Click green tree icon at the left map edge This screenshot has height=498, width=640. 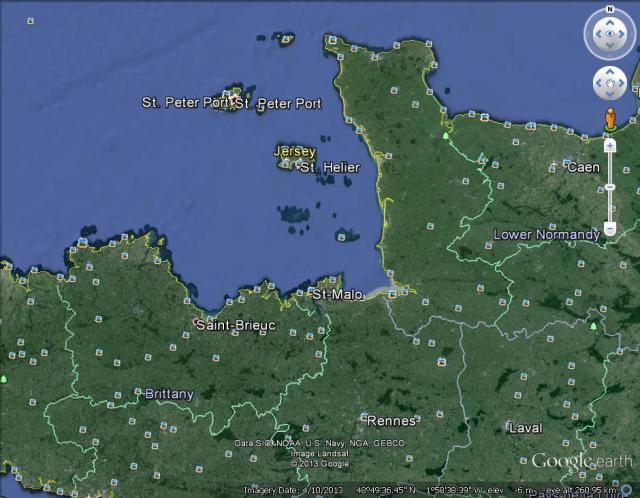[4, 379]
